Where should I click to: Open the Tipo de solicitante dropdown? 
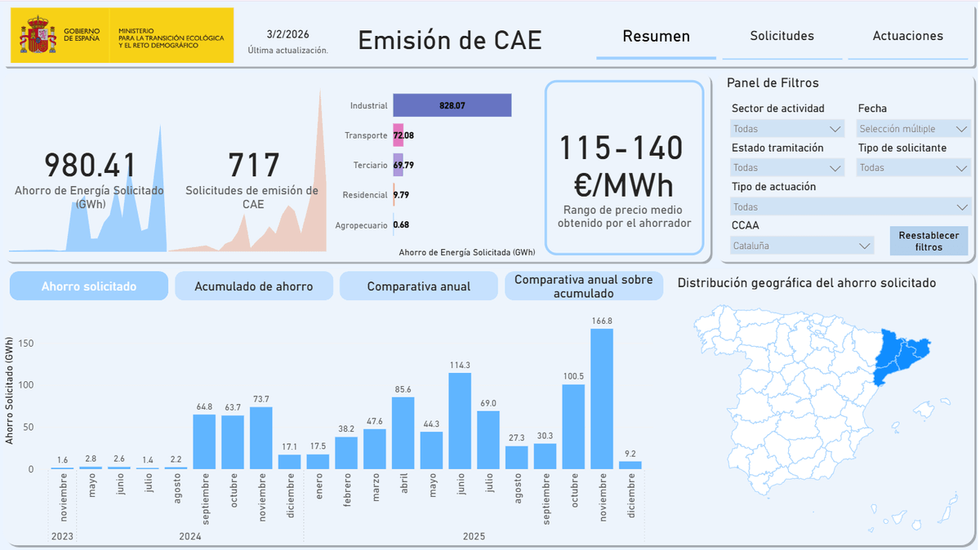tap(914, 168)
